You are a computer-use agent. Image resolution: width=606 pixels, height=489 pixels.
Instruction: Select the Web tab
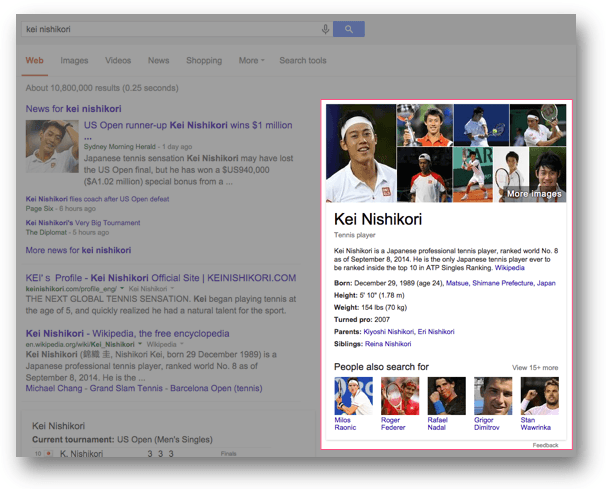point(34,60)
